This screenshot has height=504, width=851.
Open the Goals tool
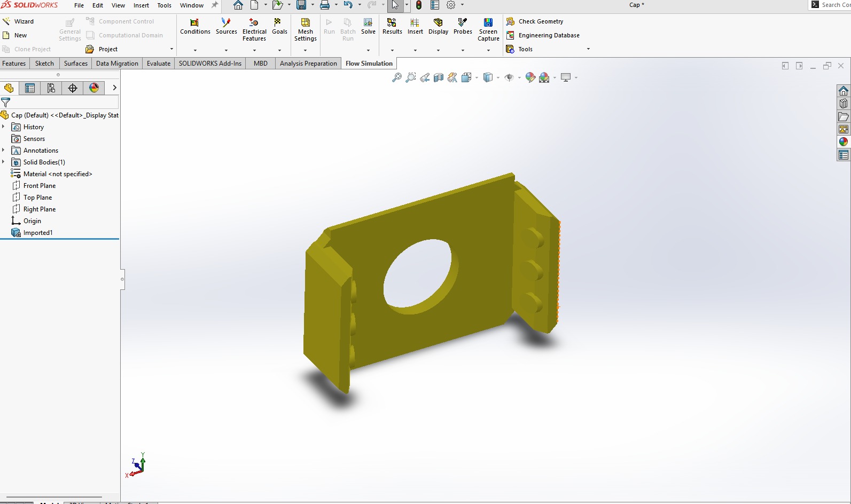(x=279, y=27)
